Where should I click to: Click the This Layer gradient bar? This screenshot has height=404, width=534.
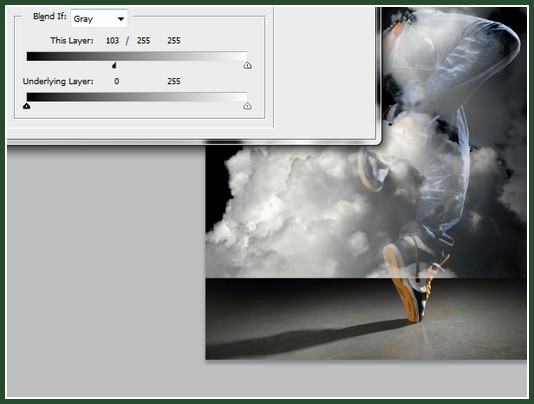click(137, 56)
